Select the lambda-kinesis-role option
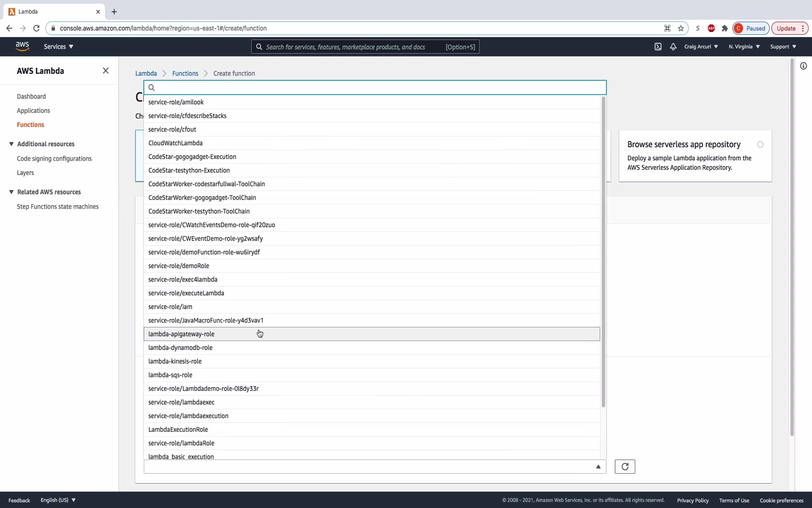 [372, 361]
